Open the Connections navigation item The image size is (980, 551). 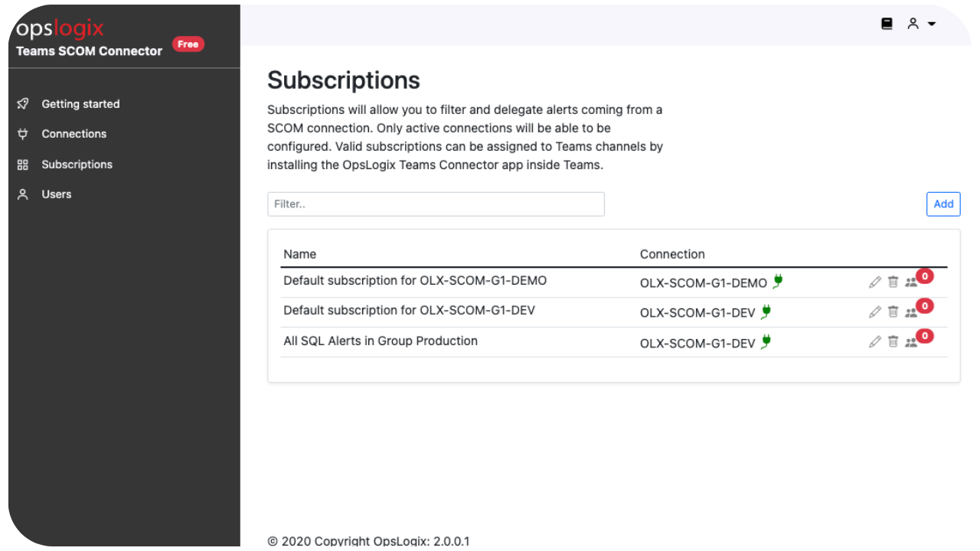[73, 134]
